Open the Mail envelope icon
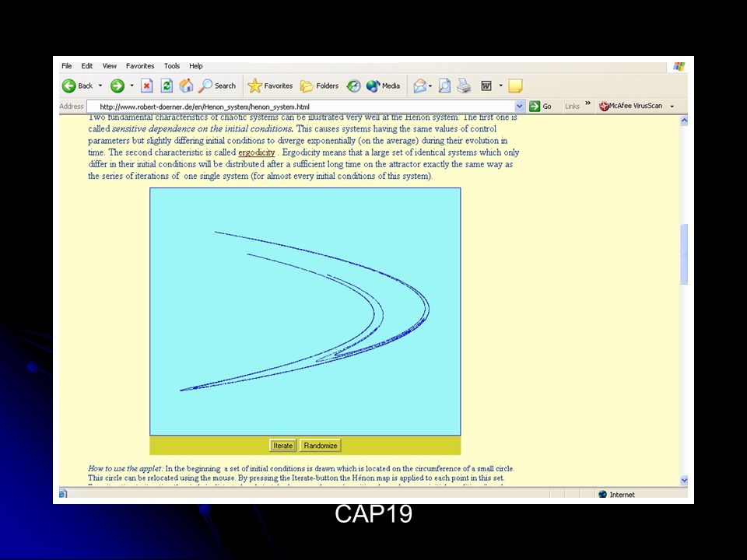The image size is (747, 560). click(419, 86)
